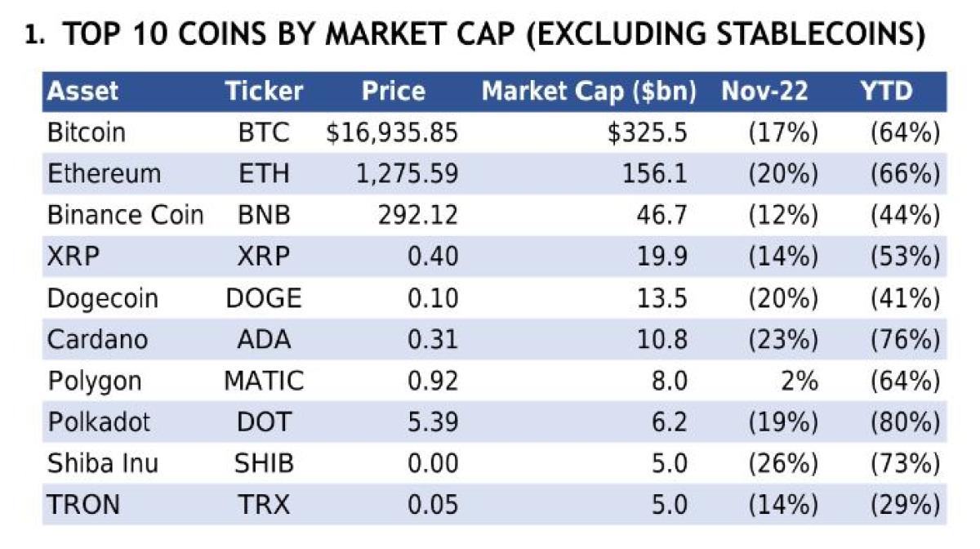Image resolution: width=980 pixels, height=549 pixels.
Task: Click the Market Cap ($bn) header
Action: pyautogui.click(x=588, y=91)
